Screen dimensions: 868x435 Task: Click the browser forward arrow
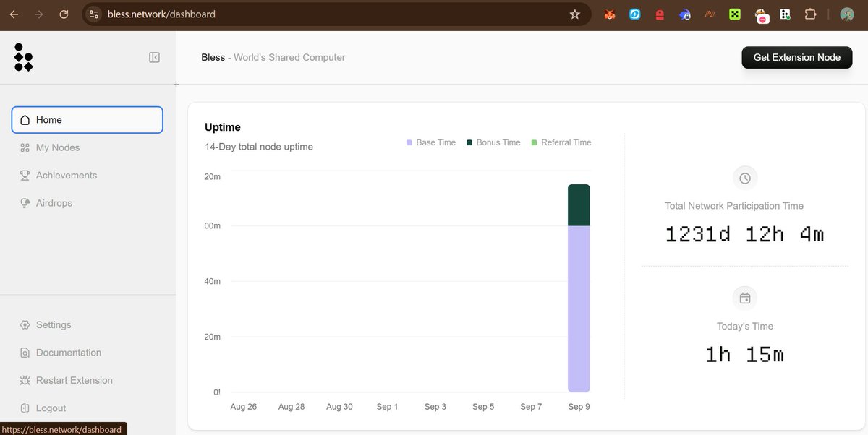(39, 14)
